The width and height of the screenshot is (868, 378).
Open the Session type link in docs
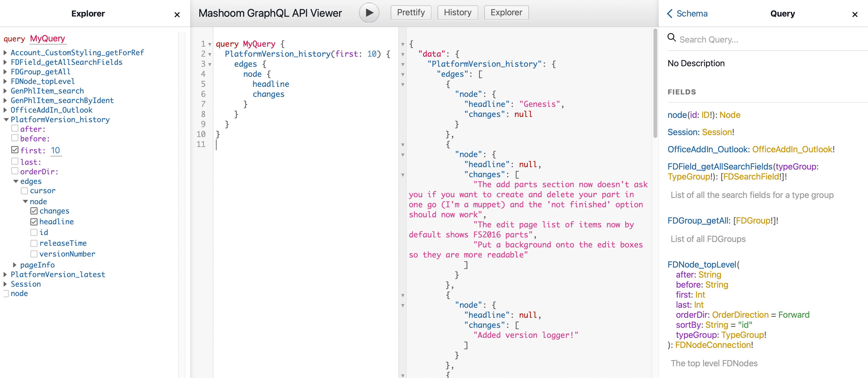(x=717, y=132)
